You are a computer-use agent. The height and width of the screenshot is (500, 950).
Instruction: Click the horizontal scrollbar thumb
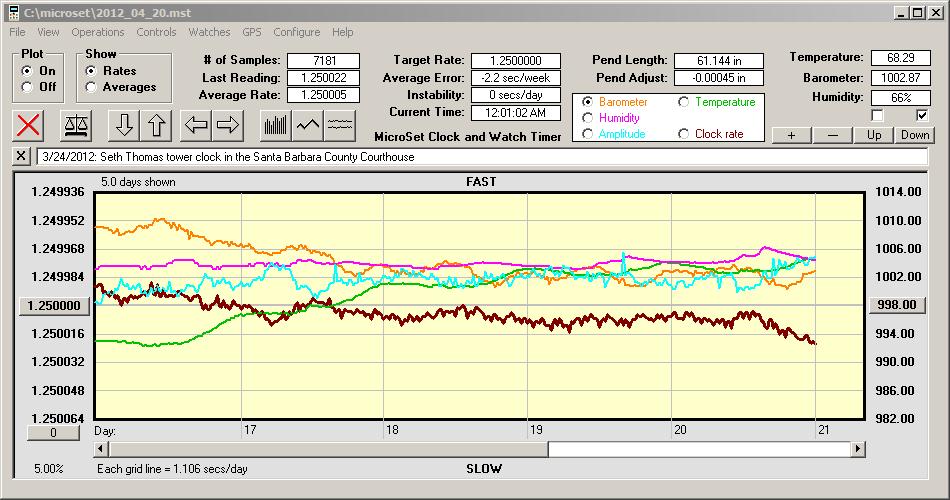pos(329,449)
